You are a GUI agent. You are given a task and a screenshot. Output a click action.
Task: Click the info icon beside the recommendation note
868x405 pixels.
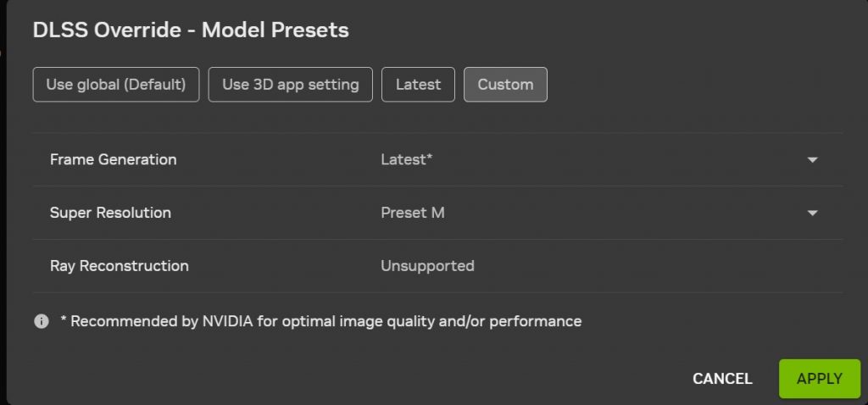(41, 322)
